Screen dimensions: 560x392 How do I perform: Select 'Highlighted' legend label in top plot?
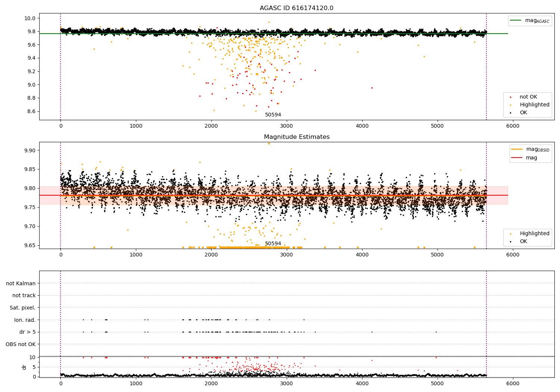coord(534,105)
